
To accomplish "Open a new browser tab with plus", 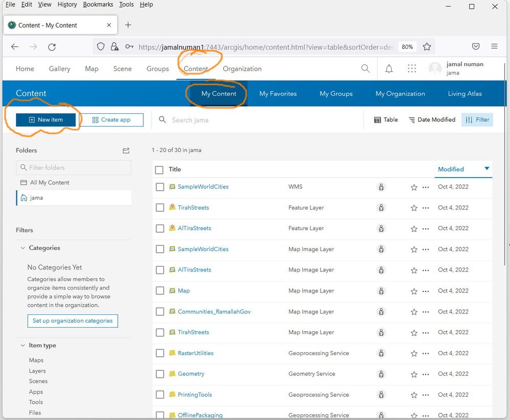I will pyautogui.click(x=128, y=25).
